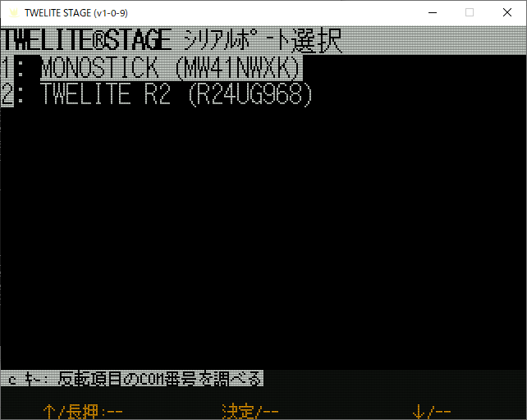
Task: Minimize the TWELITE STAGE window
Action: 433,13
